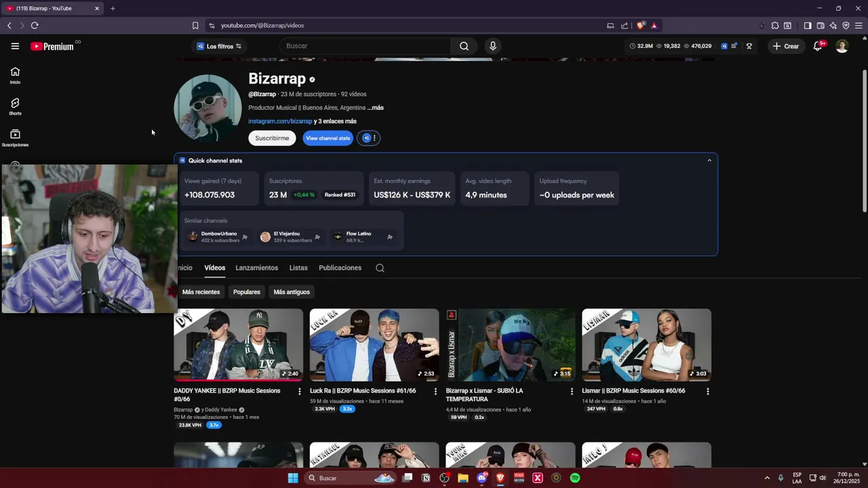Filter videos by Populares
Viewport: 868px width, 488px height.
pyautogui.click(x=247, y=292)
